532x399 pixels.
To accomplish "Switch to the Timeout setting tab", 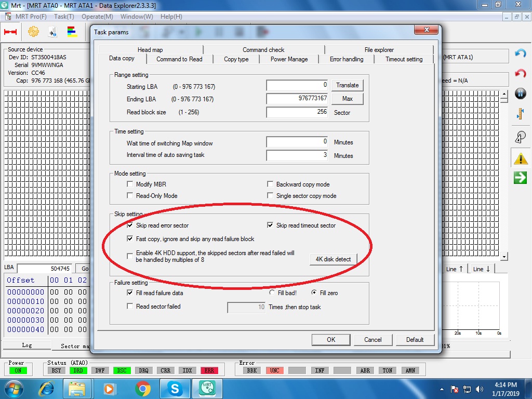I will [404, 59].
